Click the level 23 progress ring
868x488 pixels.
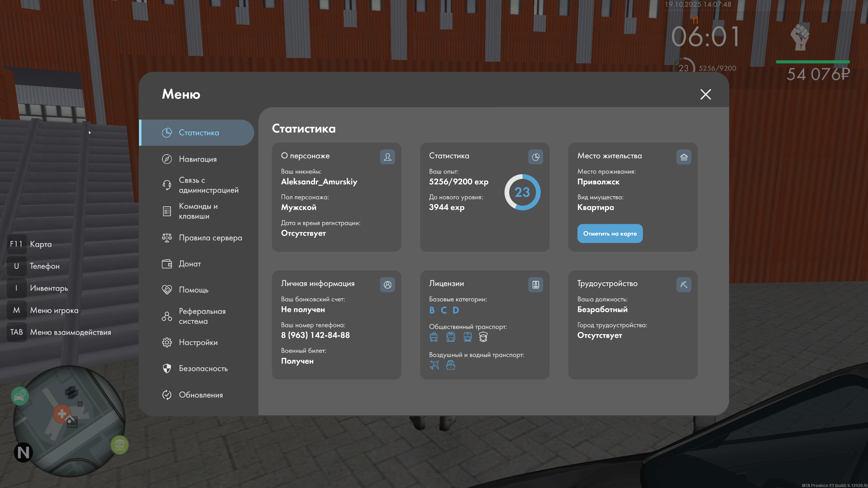[522, 192]
